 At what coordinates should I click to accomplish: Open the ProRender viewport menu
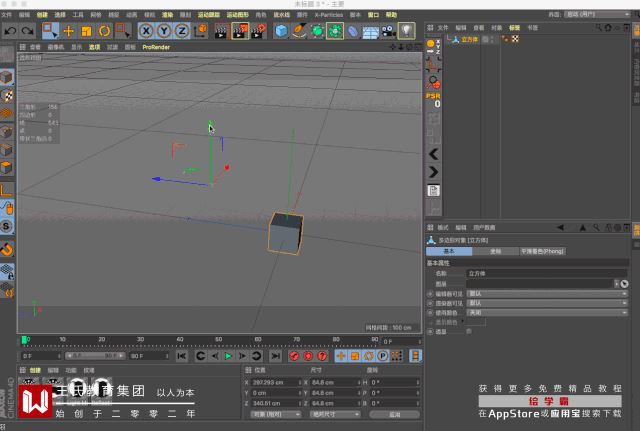pos(156,47)
